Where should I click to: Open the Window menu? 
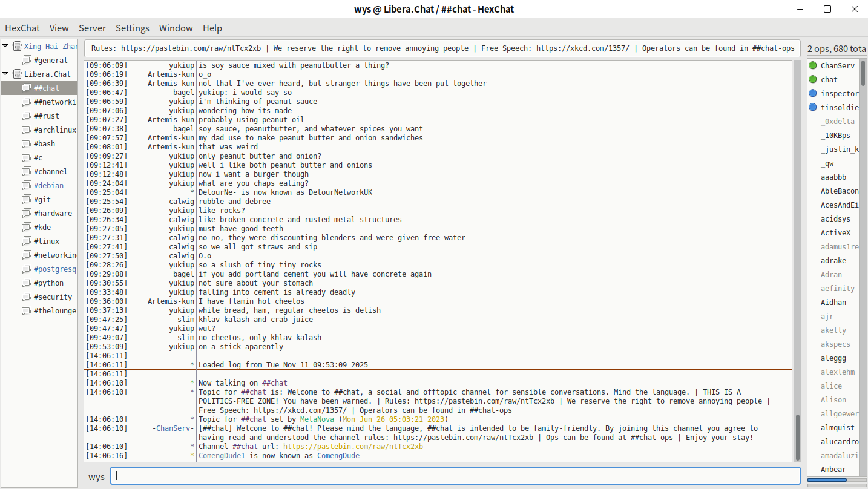pos(176,28)
